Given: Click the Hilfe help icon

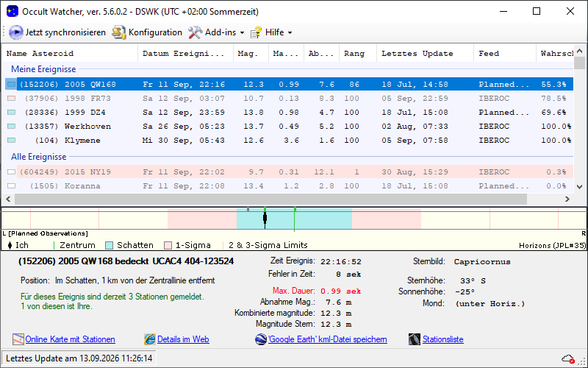Looking at the screenshot, I should [x=256, y=32].
